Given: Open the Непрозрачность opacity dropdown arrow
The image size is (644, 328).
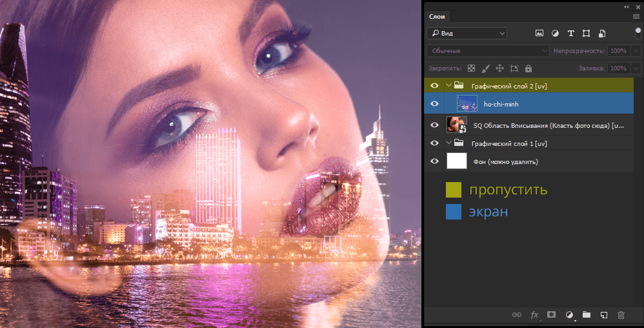Looking at the screenshot, I should [636, 50].
